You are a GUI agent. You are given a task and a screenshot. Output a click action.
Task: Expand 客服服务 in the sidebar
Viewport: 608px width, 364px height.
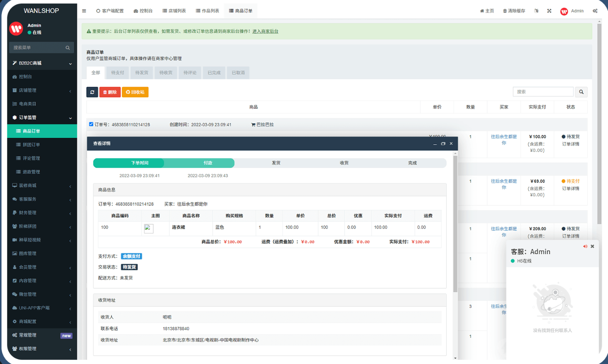point(42,199)
